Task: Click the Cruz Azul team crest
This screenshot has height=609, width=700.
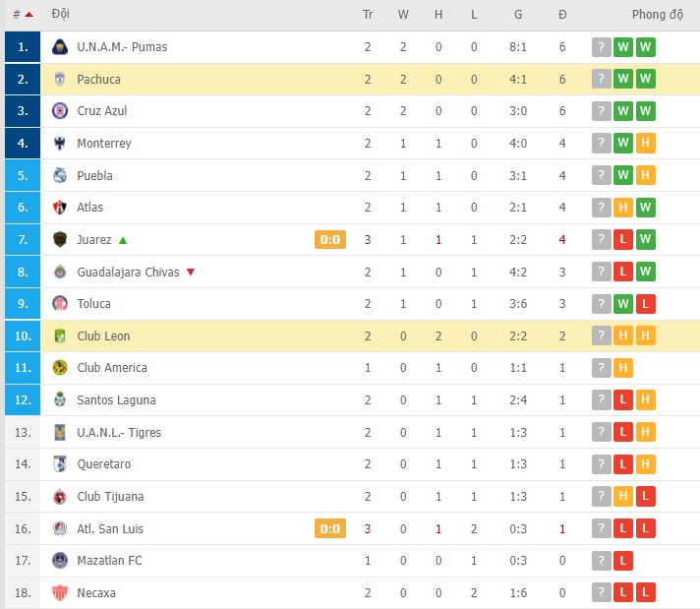Action: 60,111
